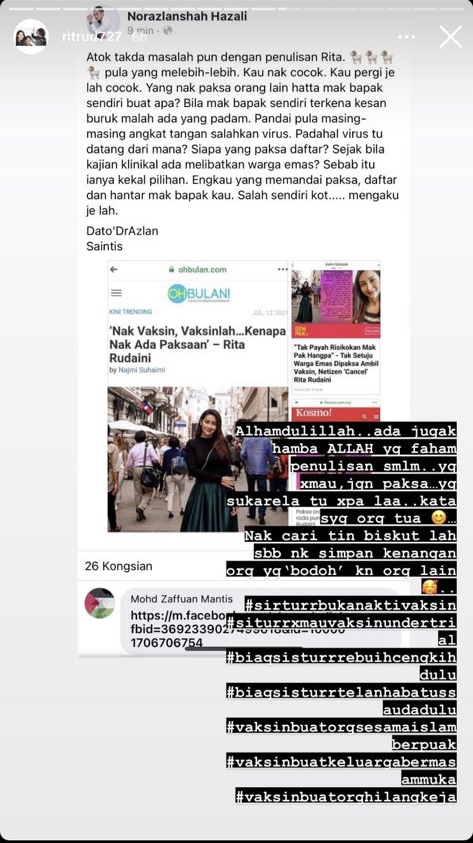Tap the ritrud727 profile picture
Screen dimensions: 473x843
31,37
